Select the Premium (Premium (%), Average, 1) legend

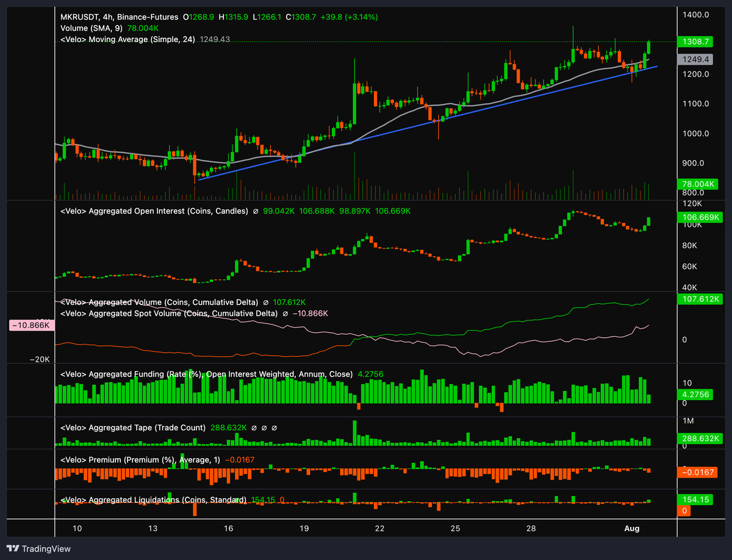(140, 459)
